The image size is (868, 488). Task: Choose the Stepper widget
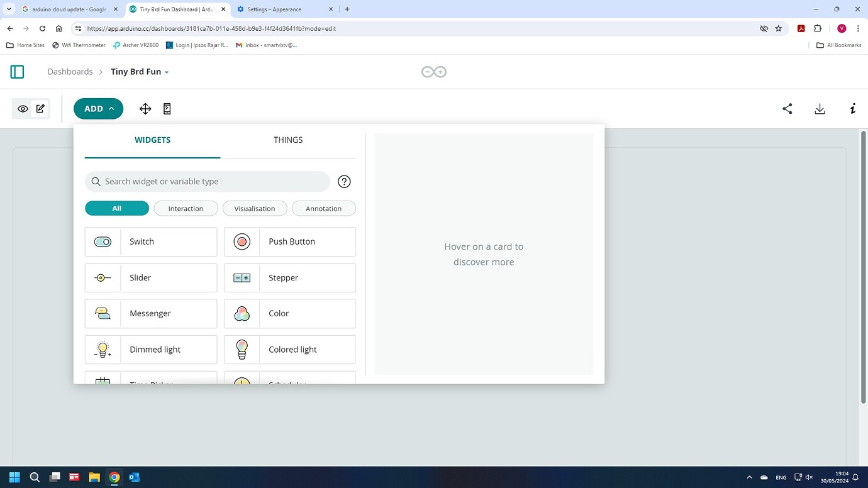(x=289, y=277)
